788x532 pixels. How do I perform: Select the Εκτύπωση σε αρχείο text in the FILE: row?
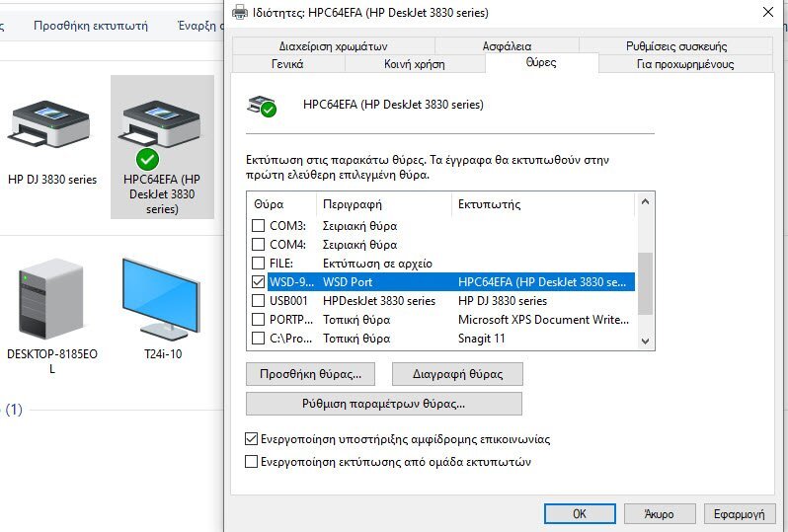point(377,264)
